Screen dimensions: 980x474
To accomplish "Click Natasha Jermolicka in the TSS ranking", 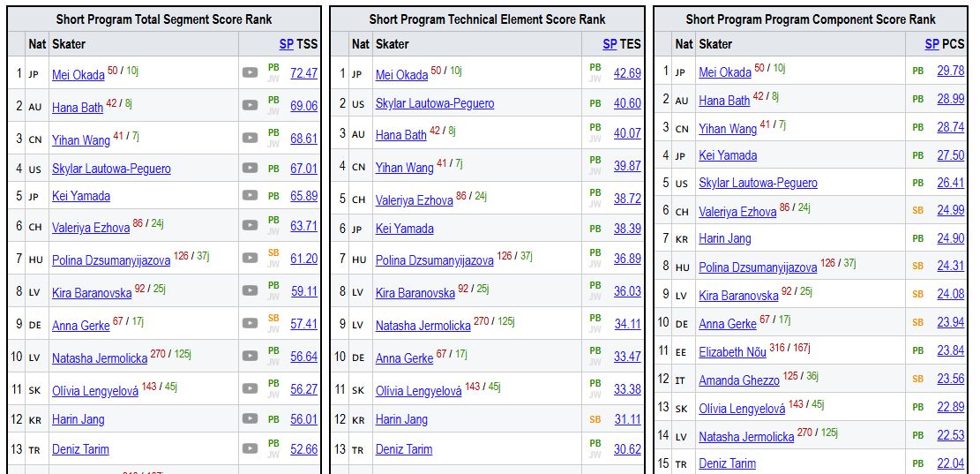I will pos(100,358).
